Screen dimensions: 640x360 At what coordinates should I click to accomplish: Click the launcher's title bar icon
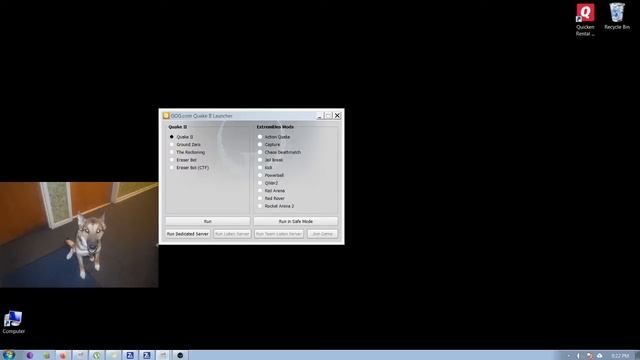click(x=166, y=116)
